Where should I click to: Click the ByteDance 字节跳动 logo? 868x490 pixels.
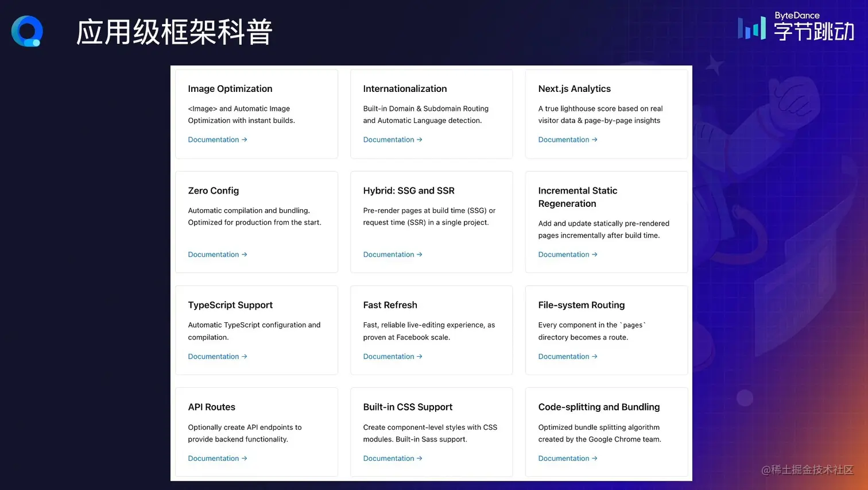tap(796, 26)
